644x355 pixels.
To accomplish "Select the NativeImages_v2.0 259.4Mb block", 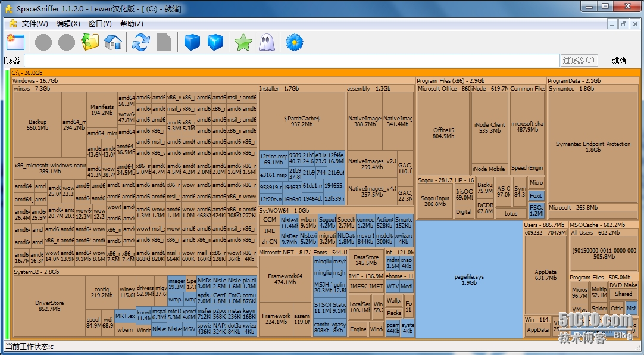I will [x=372, y=164].
